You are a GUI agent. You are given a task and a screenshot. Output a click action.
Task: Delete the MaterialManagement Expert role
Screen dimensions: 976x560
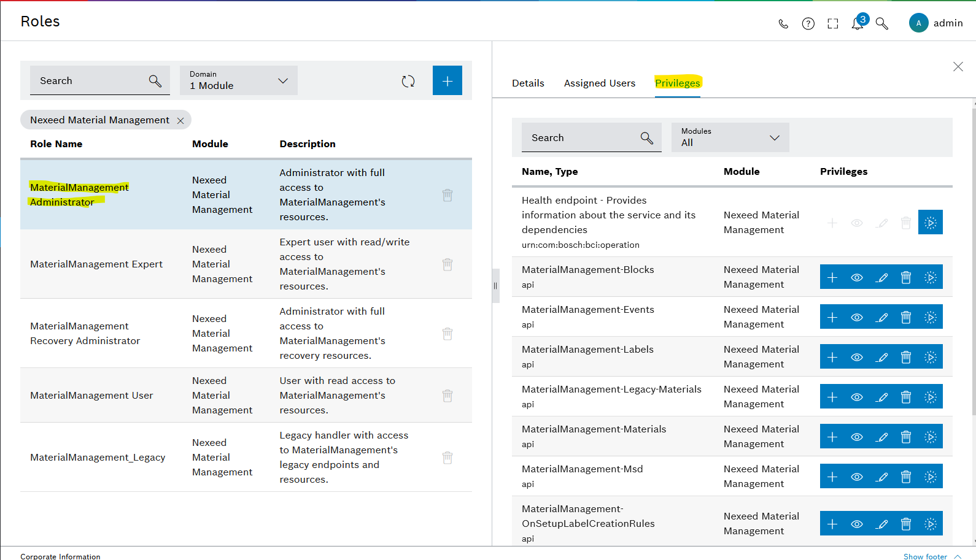(447, 264)
